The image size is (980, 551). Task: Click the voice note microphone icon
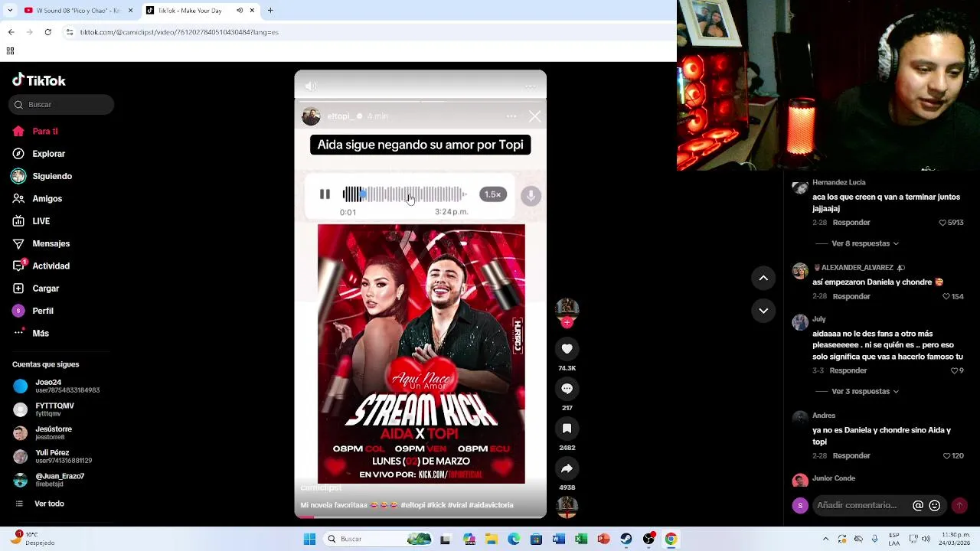[x=531, y=196]
